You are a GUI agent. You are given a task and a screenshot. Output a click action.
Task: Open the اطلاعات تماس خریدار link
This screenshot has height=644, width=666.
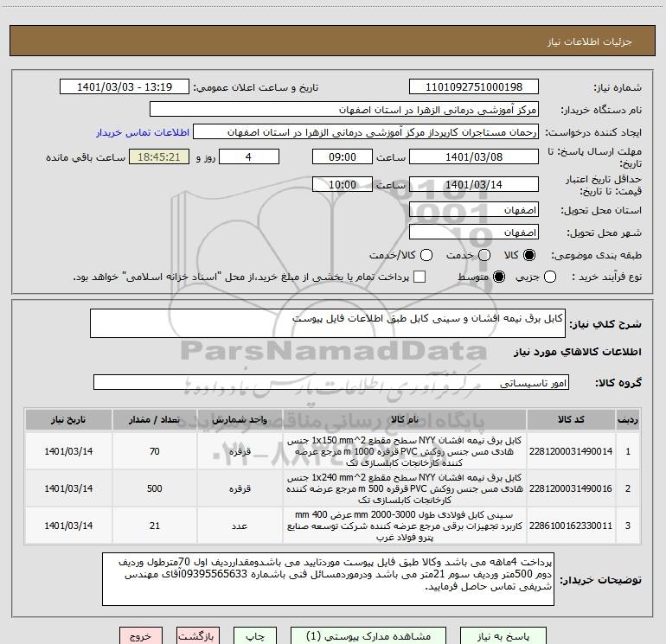[143, 132]
